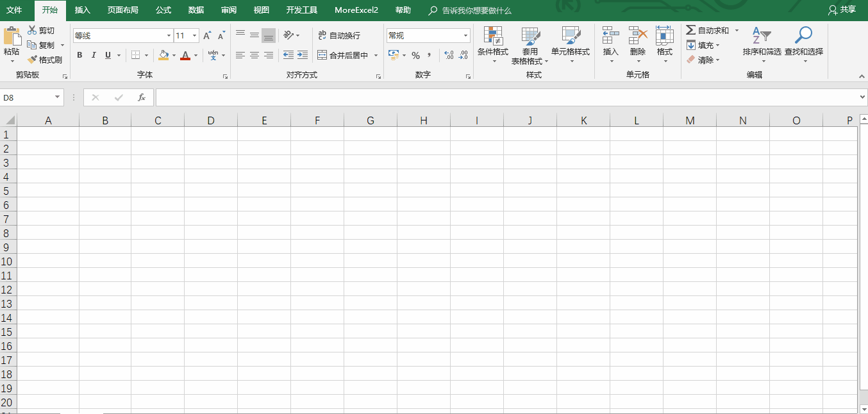Click the red font color A

coord(185,55)
